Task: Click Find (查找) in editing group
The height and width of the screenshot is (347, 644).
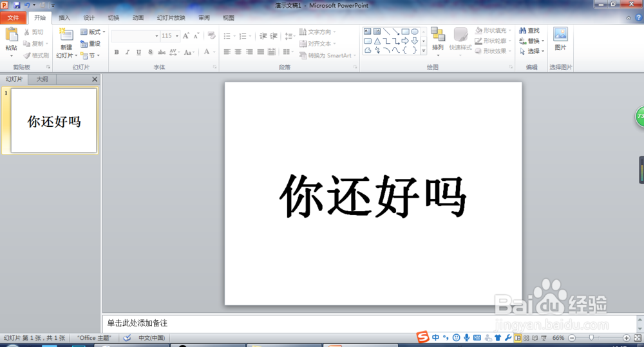Action: click(x=529, y=30)
